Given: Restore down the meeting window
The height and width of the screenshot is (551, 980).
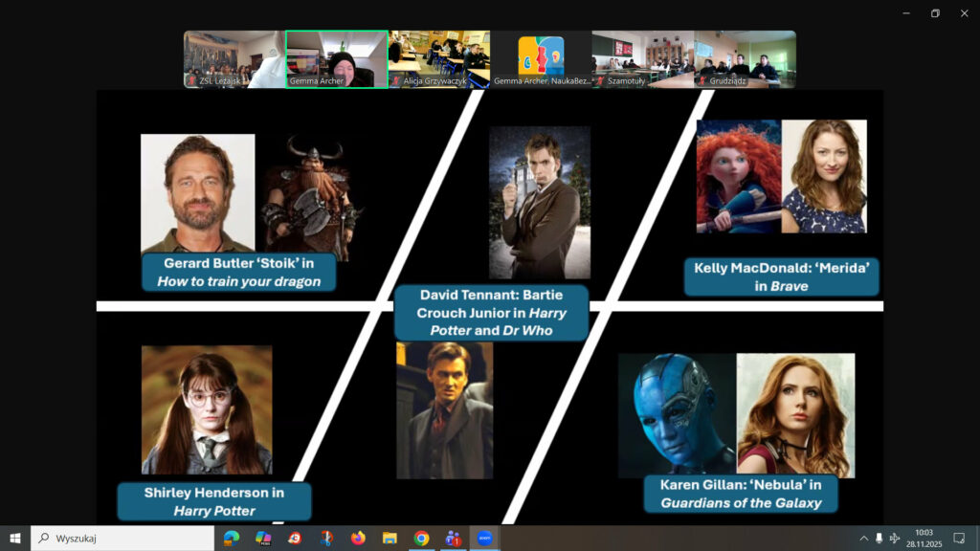Looking at the screenshot, I should point(935,13).
